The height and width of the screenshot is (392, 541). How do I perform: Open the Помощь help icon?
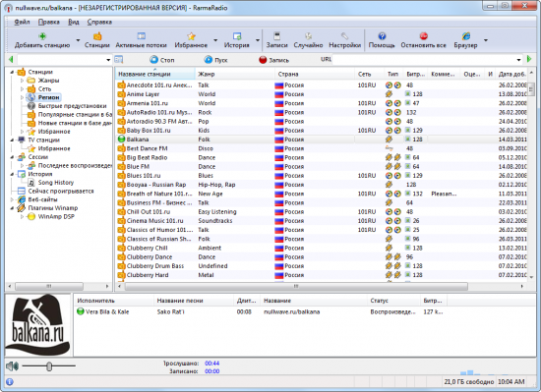(x=382, y=36)
